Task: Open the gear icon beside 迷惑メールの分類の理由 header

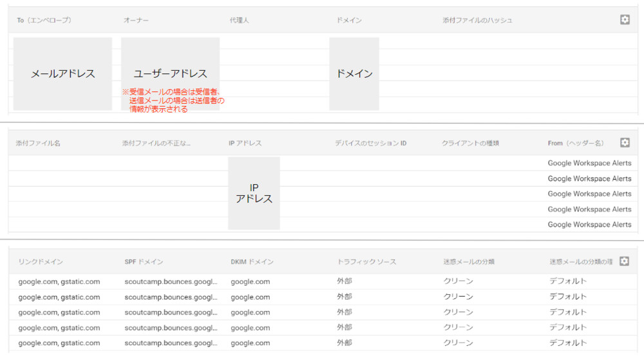Action: [624, 261]
